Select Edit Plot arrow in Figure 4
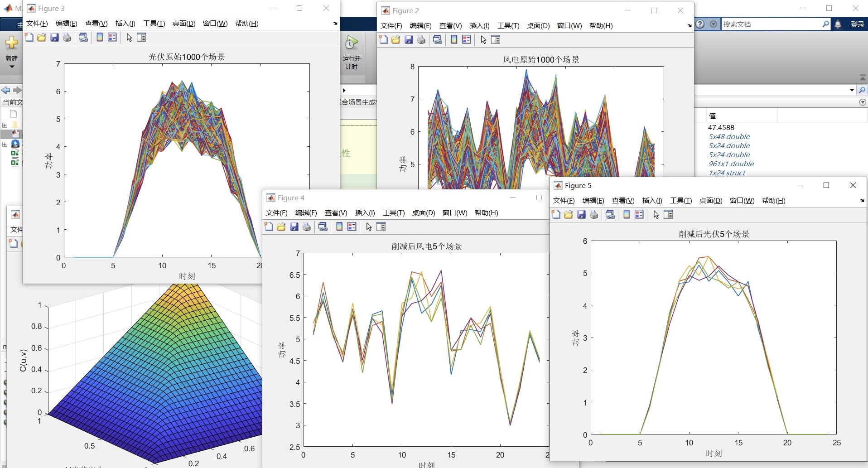 tap(369, 227)
